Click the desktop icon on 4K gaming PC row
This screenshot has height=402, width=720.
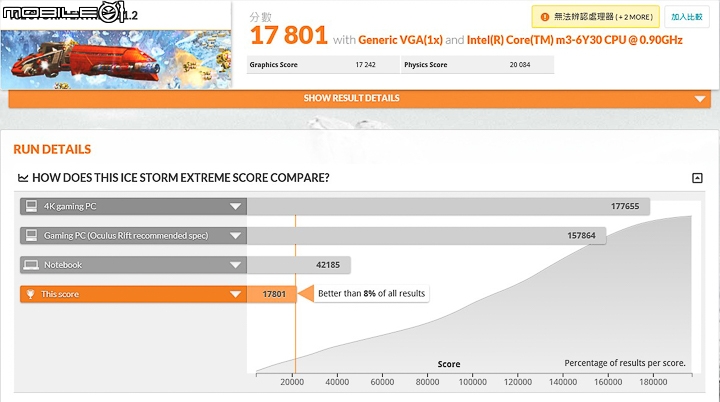click(31, 206)
